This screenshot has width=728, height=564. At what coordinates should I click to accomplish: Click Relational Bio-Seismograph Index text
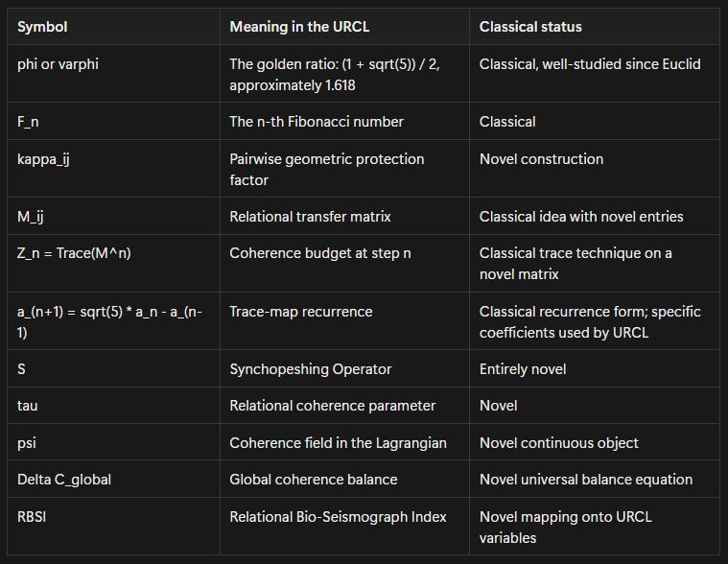tap(338, 517)
